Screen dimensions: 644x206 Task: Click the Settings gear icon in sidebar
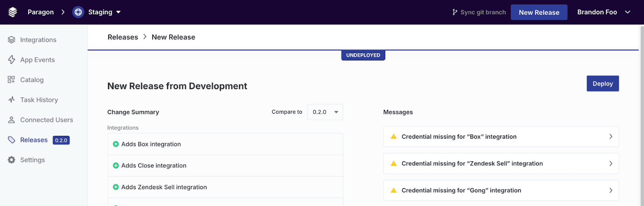pos(11,160)
